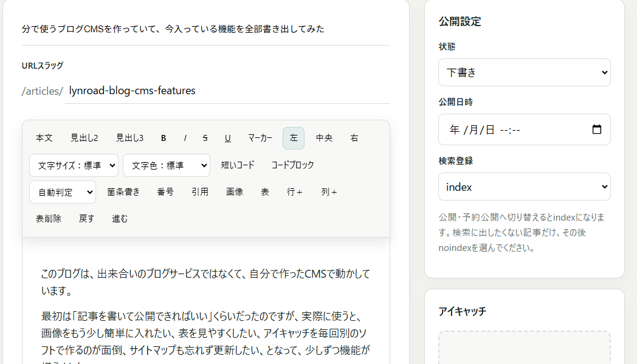This screenshot has height=364, width=637.
Task: Apply 見出し2 heading style
Action: click(84, 138)
